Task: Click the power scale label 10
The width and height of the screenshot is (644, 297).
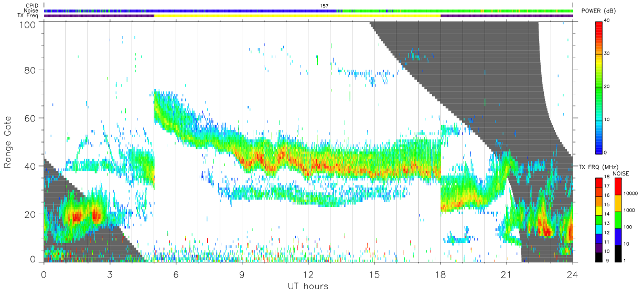Action: [607, 120]
